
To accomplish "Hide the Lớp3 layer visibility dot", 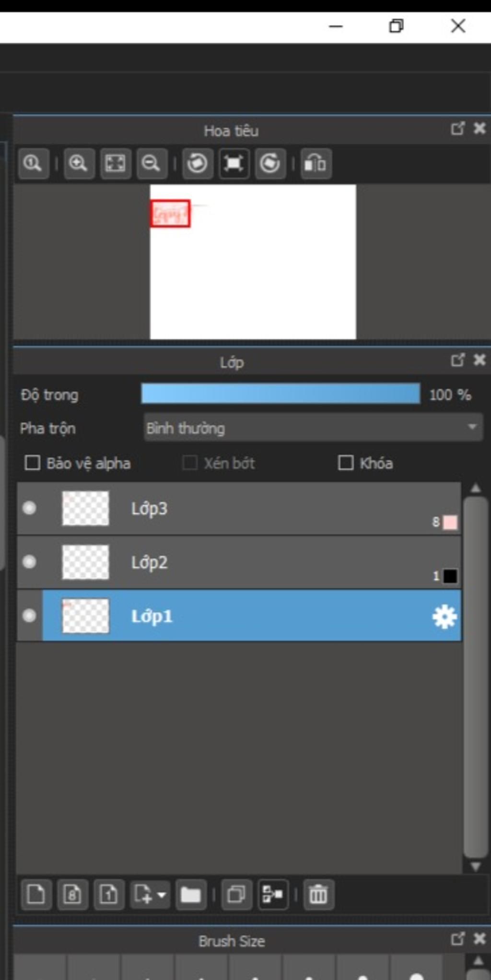I will click(x=29, y=508).
